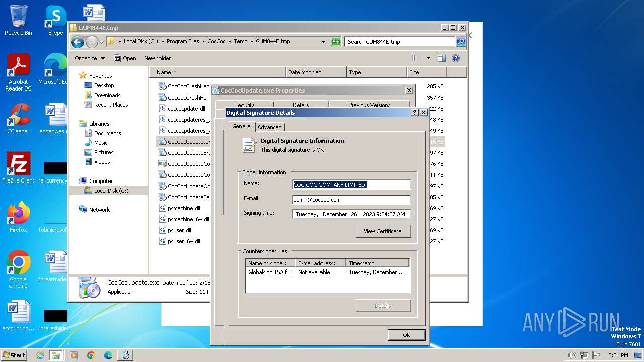Screen dimensions: 644x362
Task: Click New folder in toolbar
Action: (157, 58)
